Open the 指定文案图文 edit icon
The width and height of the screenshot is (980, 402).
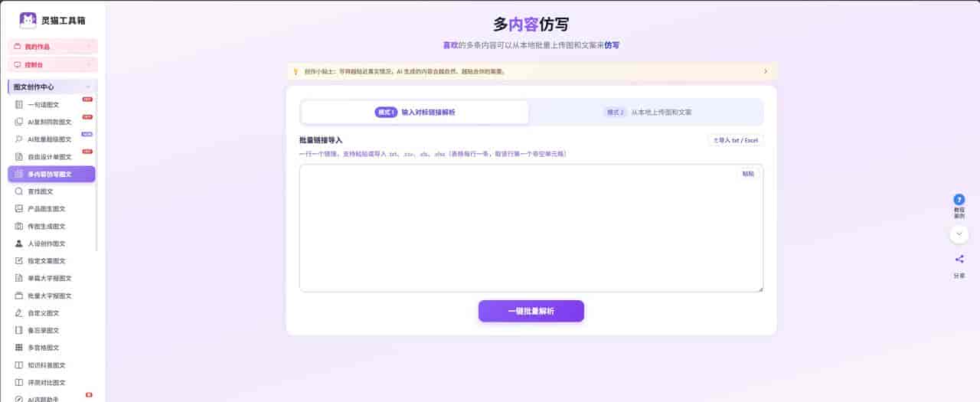pos(19,261)
